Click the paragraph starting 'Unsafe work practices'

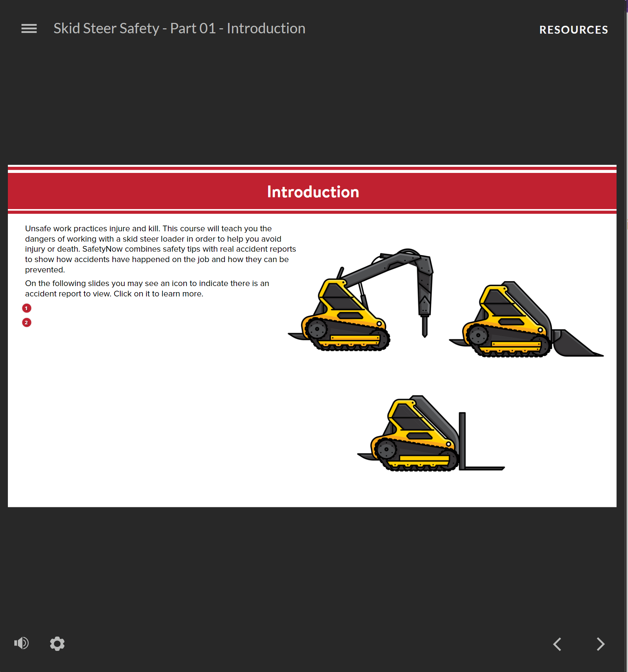(160, 249)
